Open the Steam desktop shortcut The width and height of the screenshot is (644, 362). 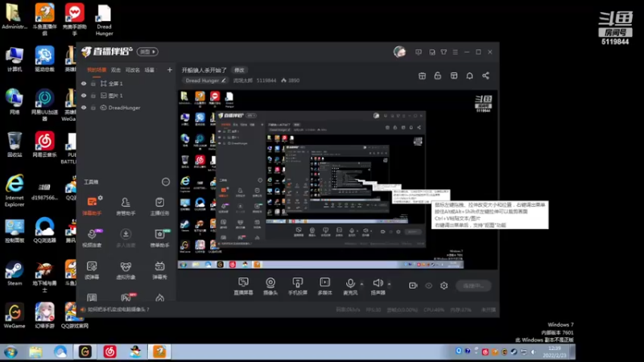14,274
